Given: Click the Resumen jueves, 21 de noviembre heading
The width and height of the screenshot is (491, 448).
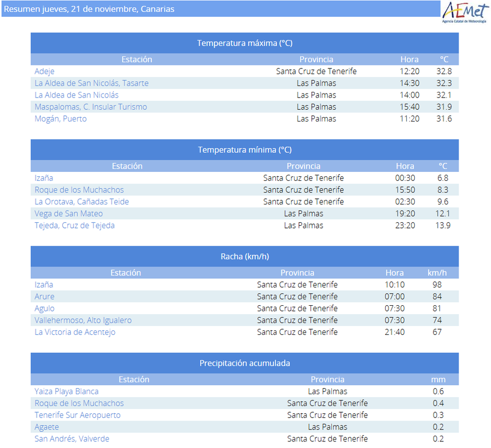Looking at the screenshot, I should pos(89,9).
